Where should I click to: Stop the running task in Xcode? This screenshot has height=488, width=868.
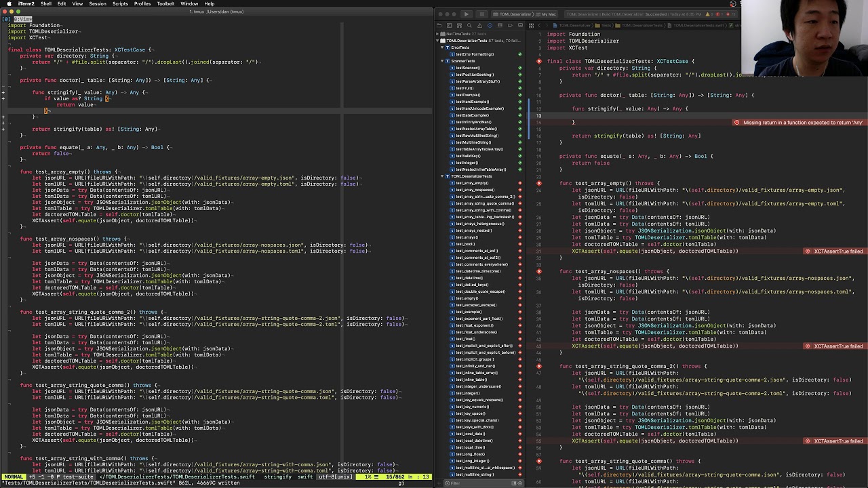(x=482, y=14)
